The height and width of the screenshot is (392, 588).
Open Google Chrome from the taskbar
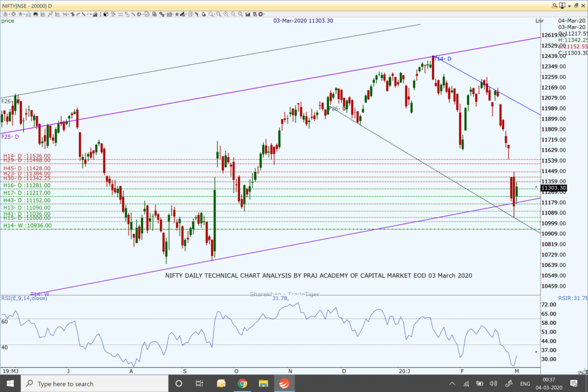(x=242, y=383)
